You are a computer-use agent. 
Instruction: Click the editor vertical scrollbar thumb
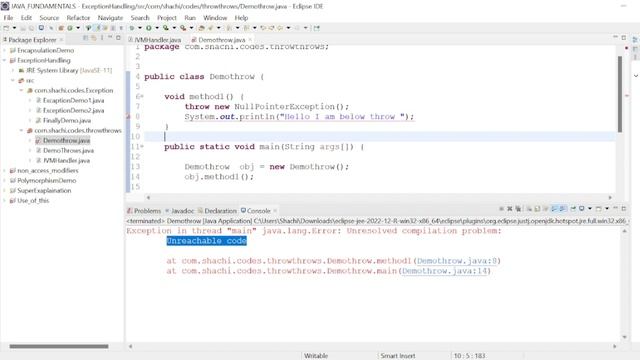[620, 94]
